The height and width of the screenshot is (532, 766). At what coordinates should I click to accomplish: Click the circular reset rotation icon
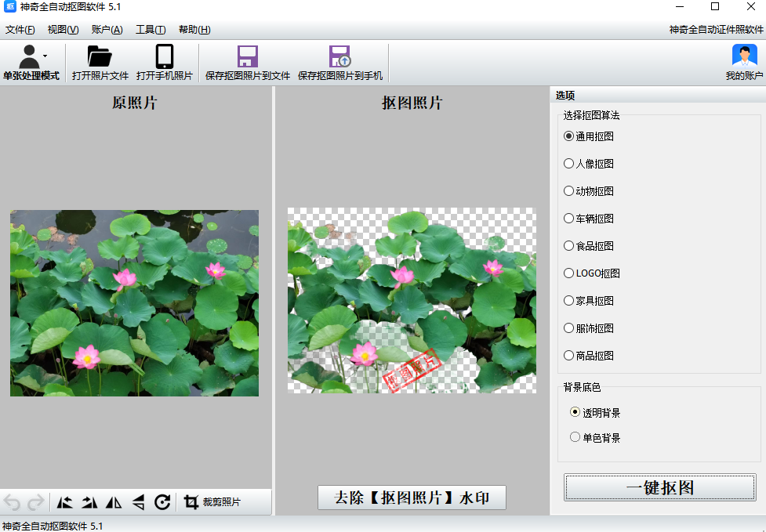coord(162,502)
